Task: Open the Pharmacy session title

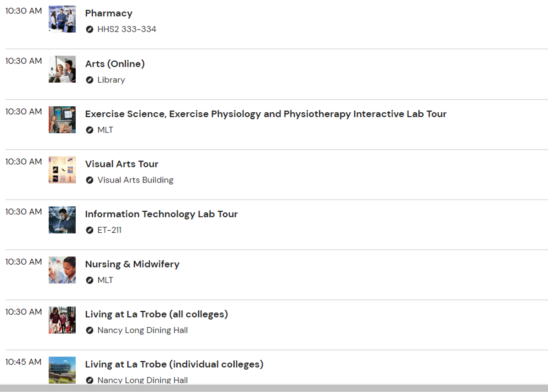Action: point(109,14)
